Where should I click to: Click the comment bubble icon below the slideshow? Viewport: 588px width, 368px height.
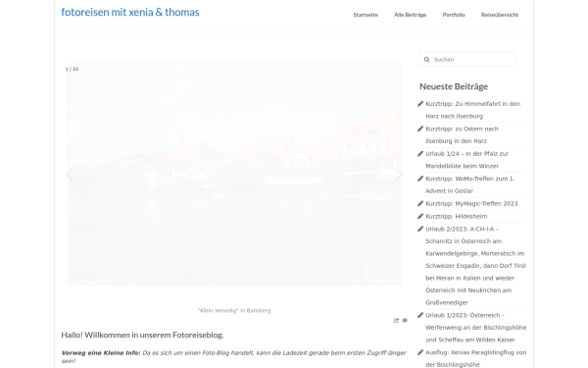click(x=405, y=320)
